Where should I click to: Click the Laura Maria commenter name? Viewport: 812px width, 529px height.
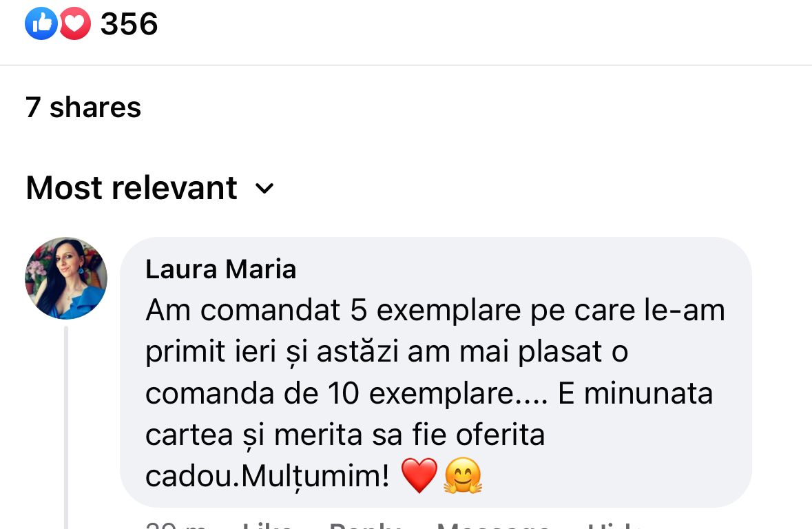tap(220, 269)
